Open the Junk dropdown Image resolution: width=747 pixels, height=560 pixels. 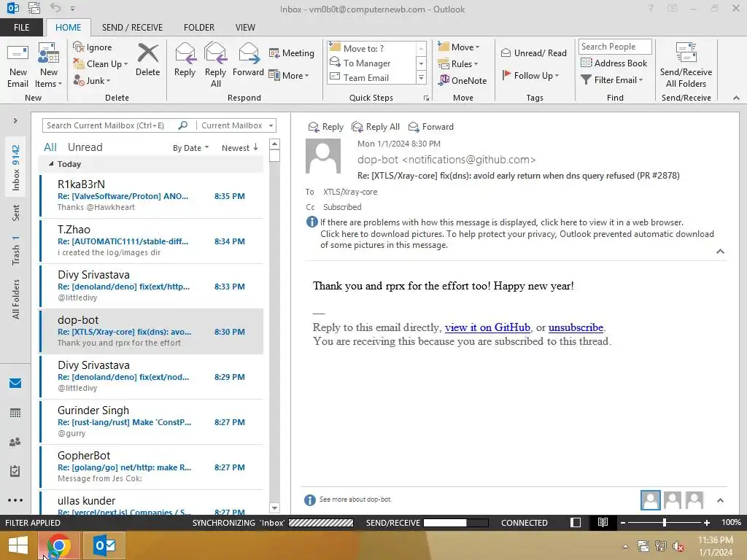[x=92, y=80]
